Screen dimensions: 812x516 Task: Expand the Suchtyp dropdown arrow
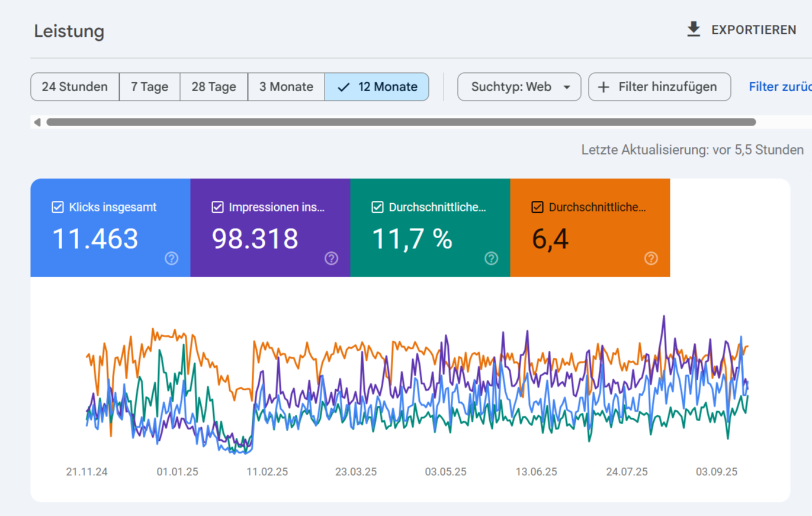click(x=567, y=88)
